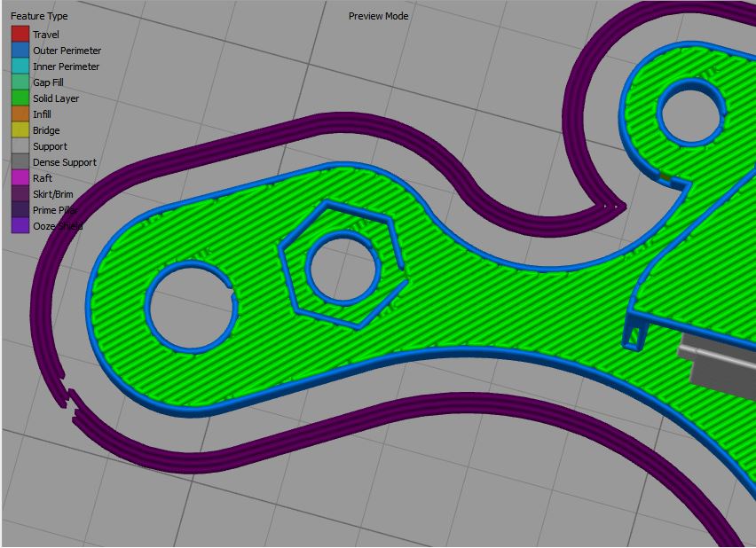This screenshot has height=548, width=756.
Task: Click the Gap Fill legend swatch
Action: point(20,82)
